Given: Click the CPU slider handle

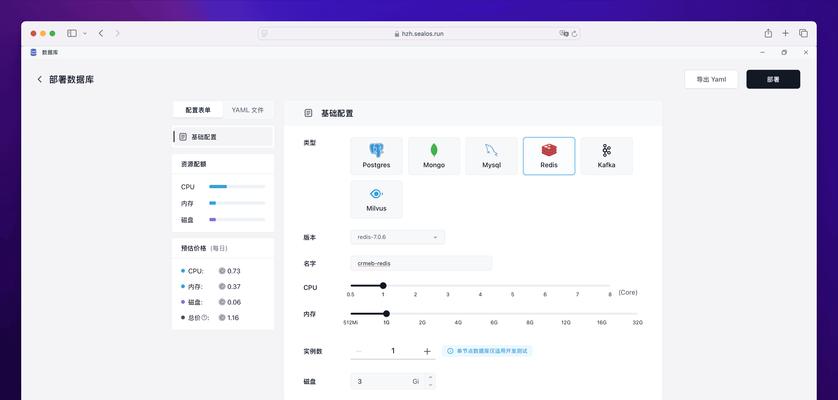Looking at the screenshot, I should click(x=383, y=286).
